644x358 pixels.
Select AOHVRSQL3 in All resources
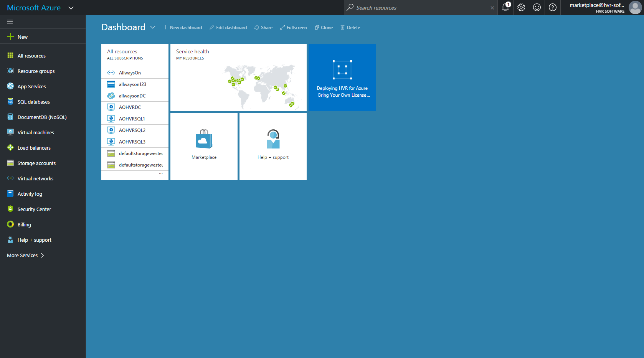(x=135, y=142)
